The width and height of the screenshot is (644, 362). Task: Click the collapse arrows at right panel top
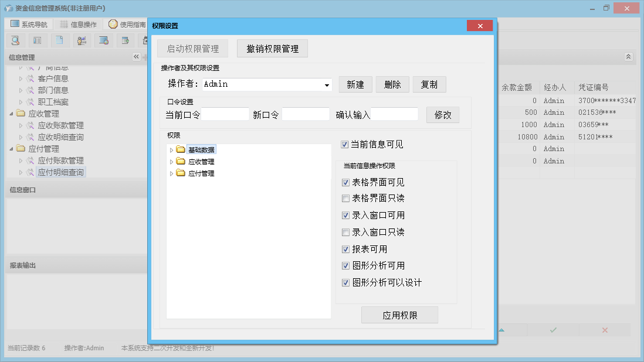[628, 57]
